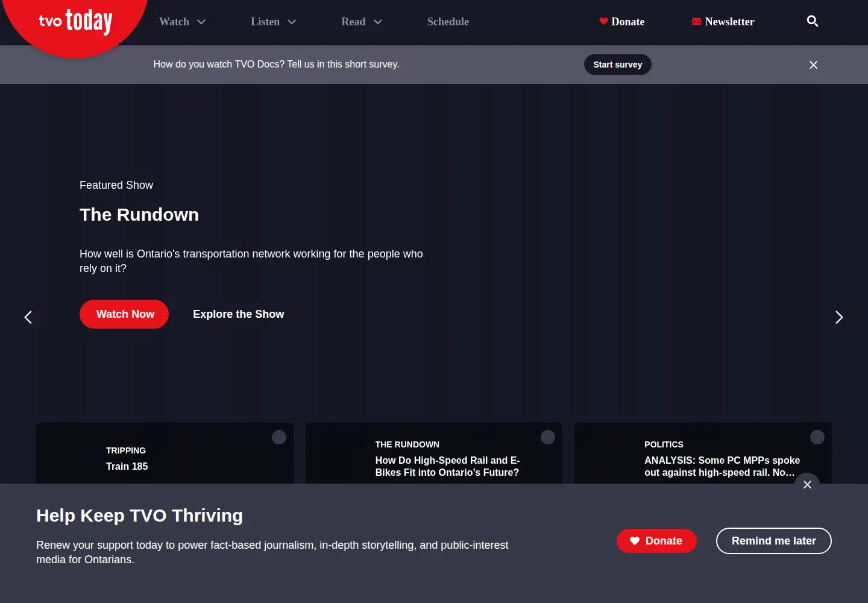
Task: Click circle icon on High-Speed Rail card
Action: coord(548,437)
